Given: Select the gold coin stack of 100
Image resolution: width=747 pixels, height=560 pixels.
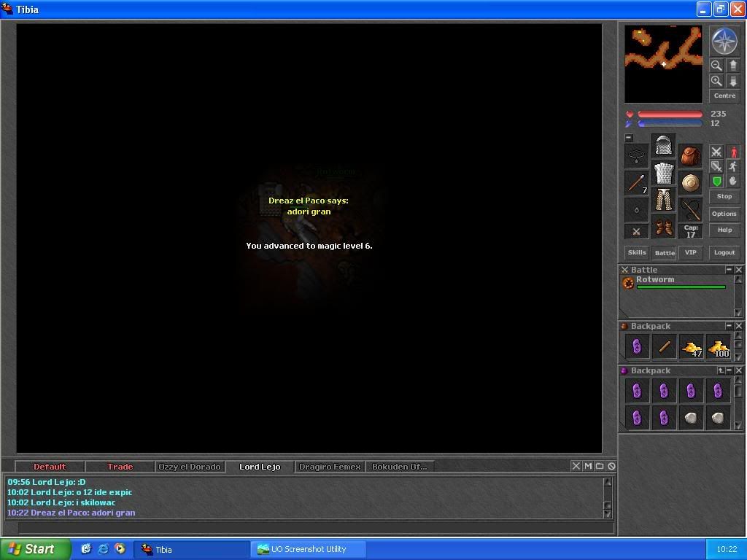Looking at the screenshot, I should tap(719, 346).
